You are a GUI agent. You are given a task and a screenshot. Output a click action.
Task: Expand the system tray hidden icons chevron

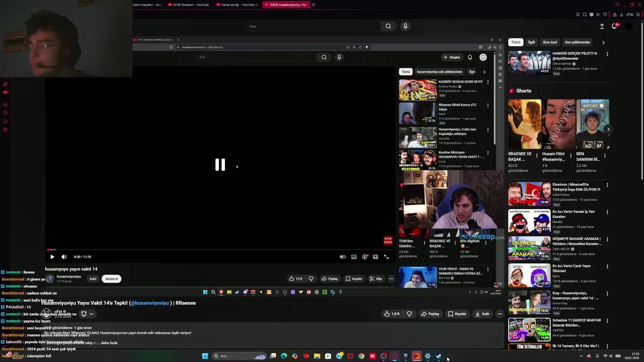click(581, 356)
